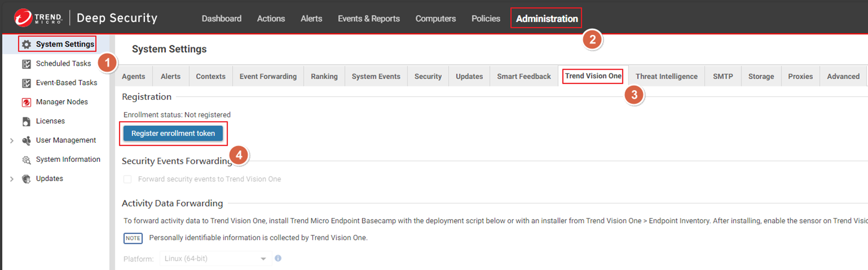Click the User Management icon

click(26, 141)
